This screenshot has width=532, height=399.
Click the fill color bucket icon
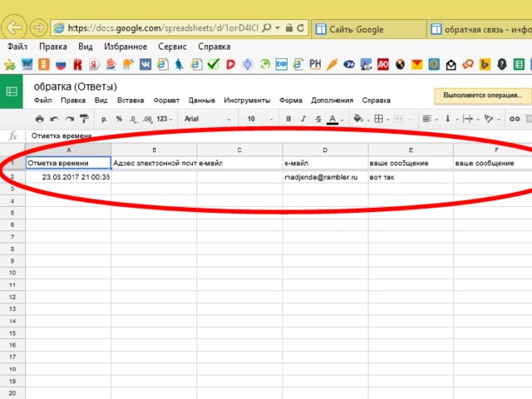[358, 120]
